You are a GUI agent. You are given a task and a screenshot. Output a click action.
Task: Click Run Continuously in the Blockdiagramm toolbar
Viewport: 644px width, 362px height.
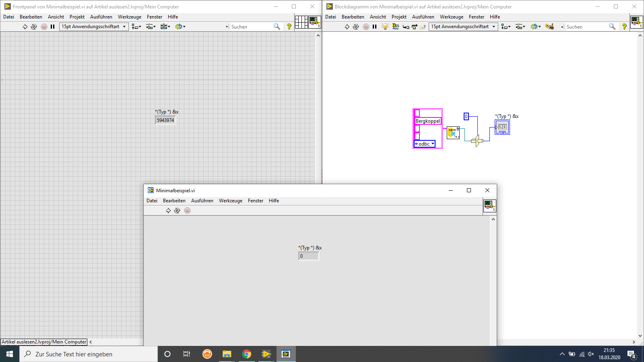coord(356,27)
